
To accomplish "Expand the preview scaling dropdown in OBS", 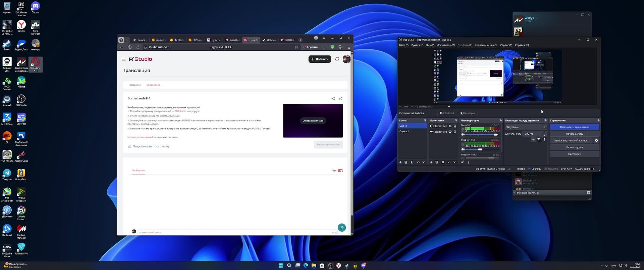I will click(449, 107).
